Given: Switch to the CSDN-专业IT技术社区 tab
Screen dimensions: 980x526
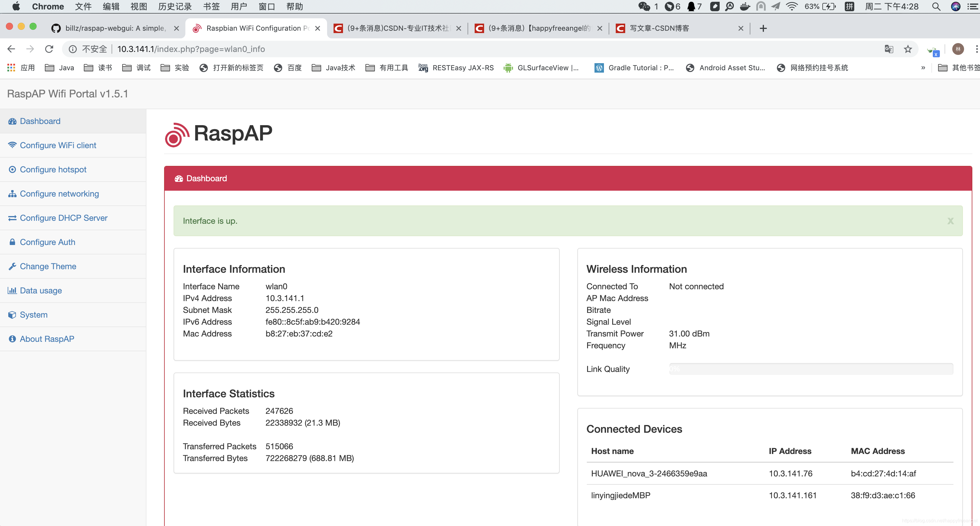Looking at the screenshot, I should pyautogui.click(x=398, y=28).
